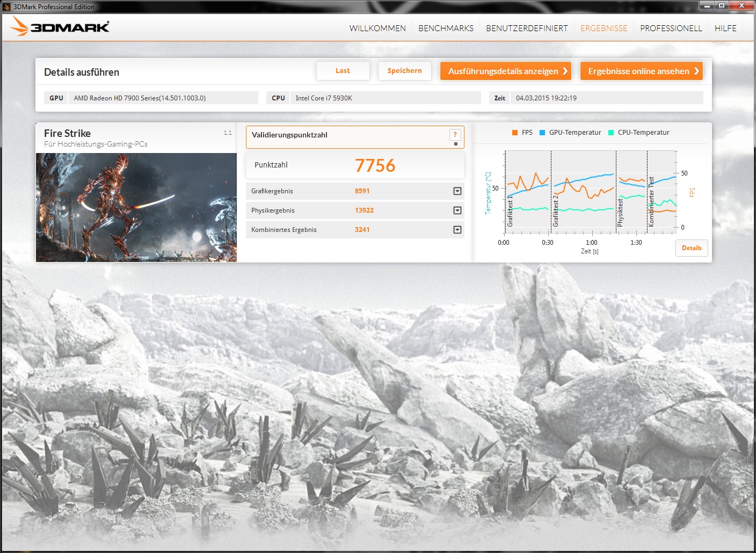This screenshot has width=756, height=553.
Task: Click the GPU name AMD Radeon HD 7900
Action: (140, 98)
